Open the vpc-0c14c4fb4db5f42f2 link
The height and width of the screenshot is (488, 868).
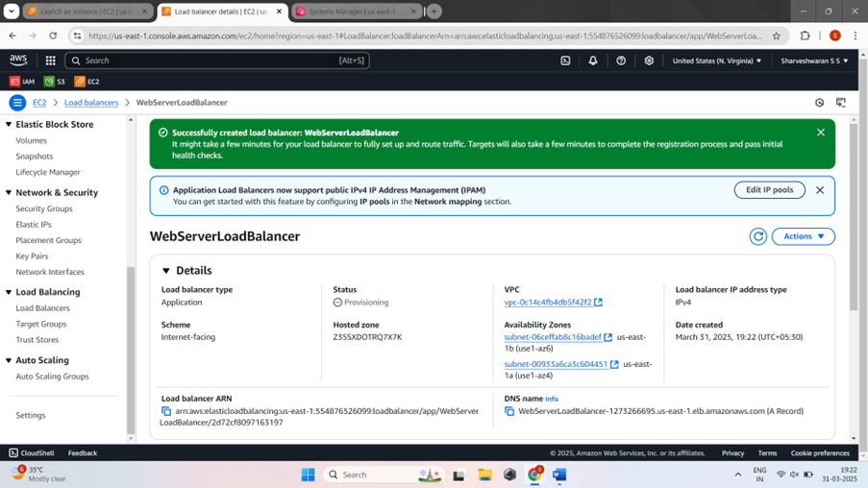(548, 302)
